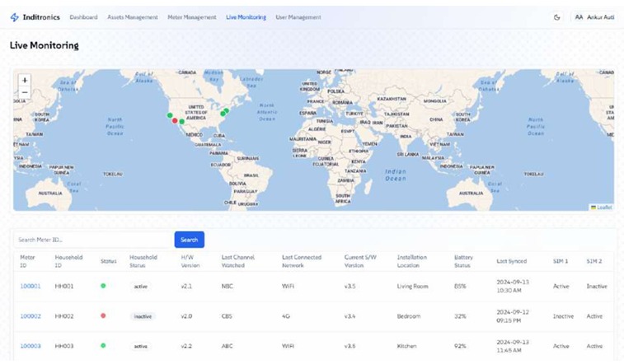This screenshot has height=364, width=624.
Task: Select HH003 household ID cell
Action: [64, 346]
